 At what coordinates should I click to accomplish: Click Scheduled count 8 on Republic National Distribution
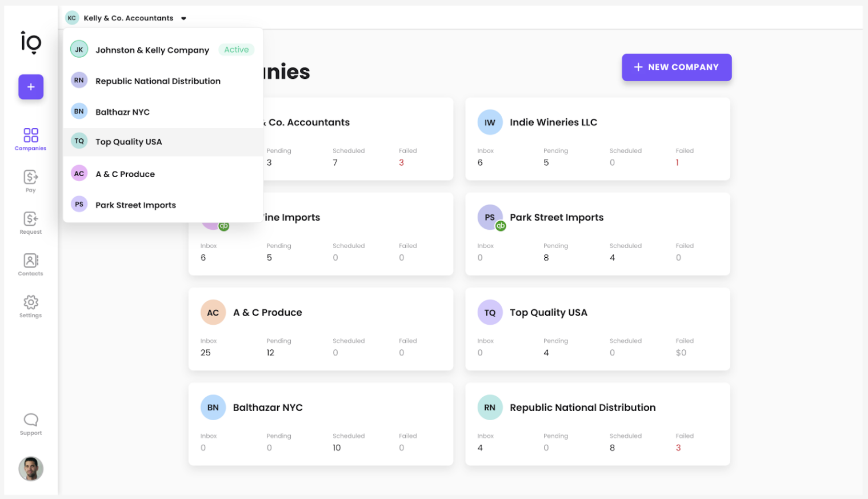pyautogui.click(x=613, y=448)
